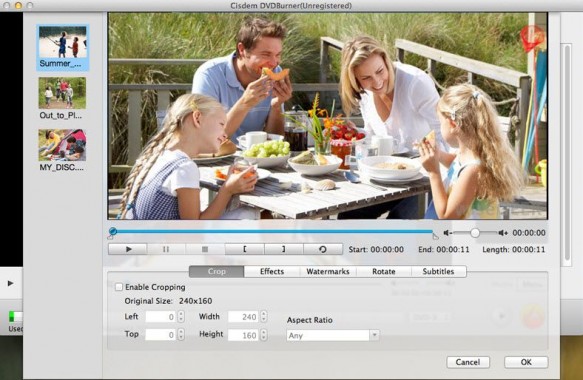Open the Watermarks tab
Image resolution: width=583 pixels, height=380 pixels.
tap(328, 271)
